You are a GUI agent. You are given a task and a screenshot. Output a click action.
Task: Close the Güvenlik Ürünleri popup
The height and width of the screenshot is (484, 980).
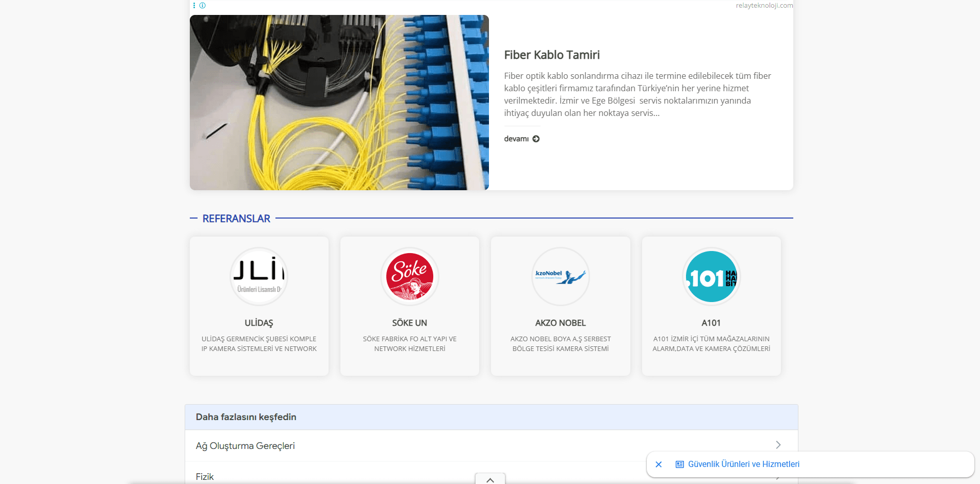[x=659, y=464]
